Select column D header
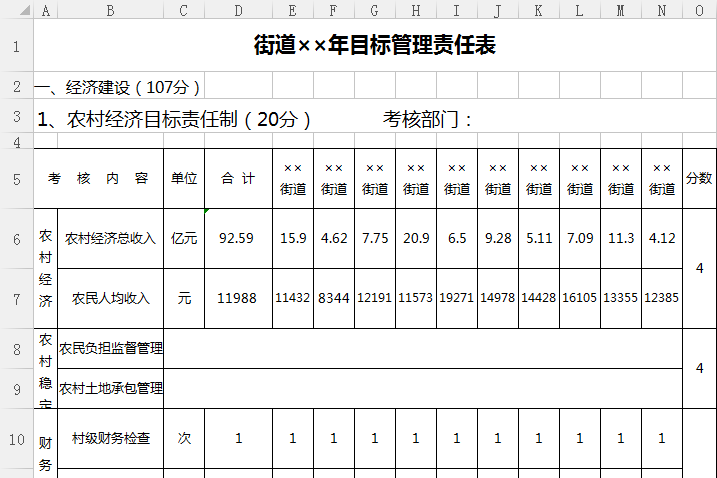717x478 pixels. [238, 9]
